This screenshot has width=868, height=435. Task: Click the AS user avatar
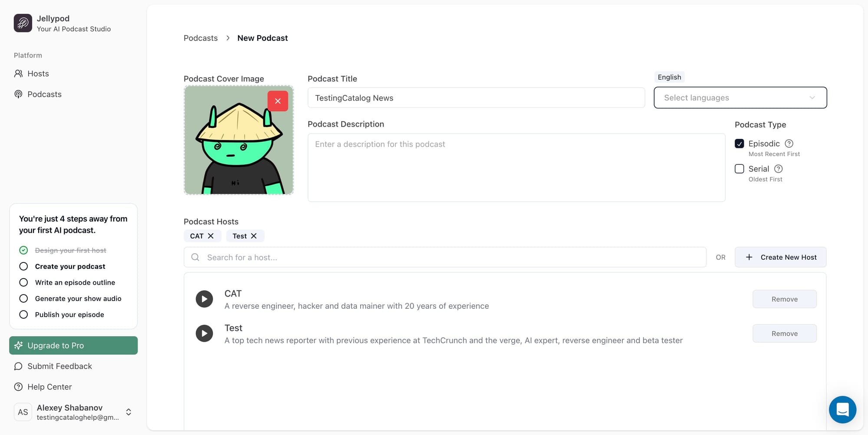(23, 412)
